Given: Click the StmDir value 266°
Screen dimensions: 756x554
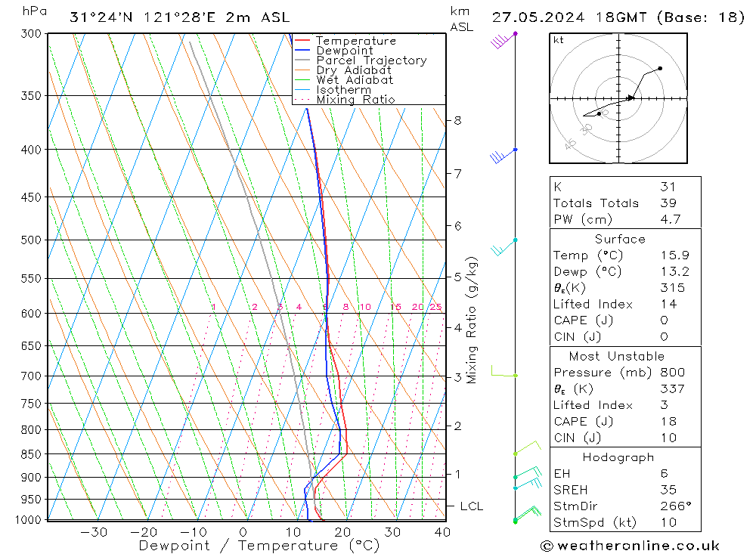Looking at the screenshot, I should click(675, 506).
